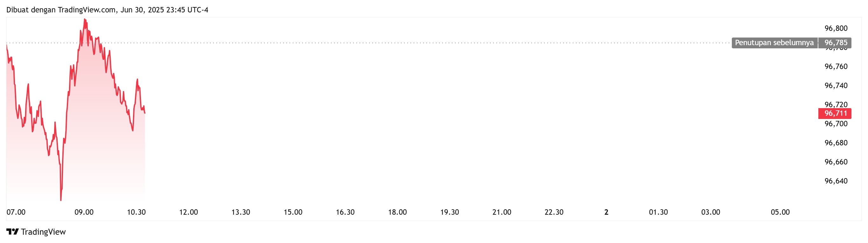Click the 18.00 time axis label
Viewport: 868px width, 243px height.
tap(397, 212)
